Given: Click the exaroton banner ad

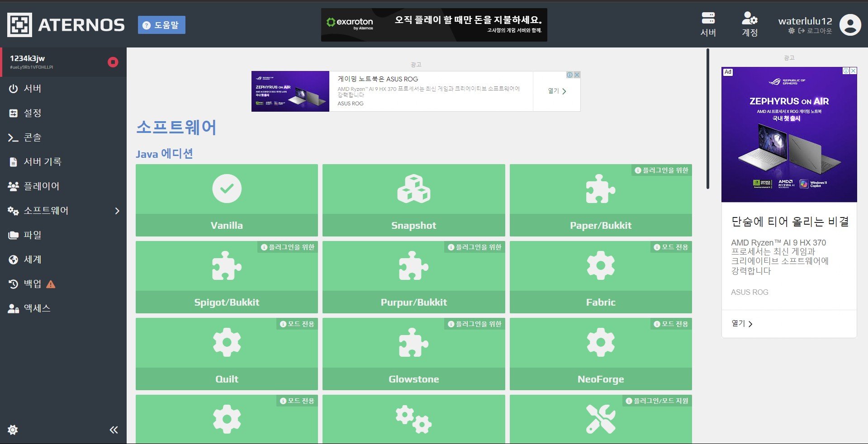Looking at the screenshot, I should 434,25.
